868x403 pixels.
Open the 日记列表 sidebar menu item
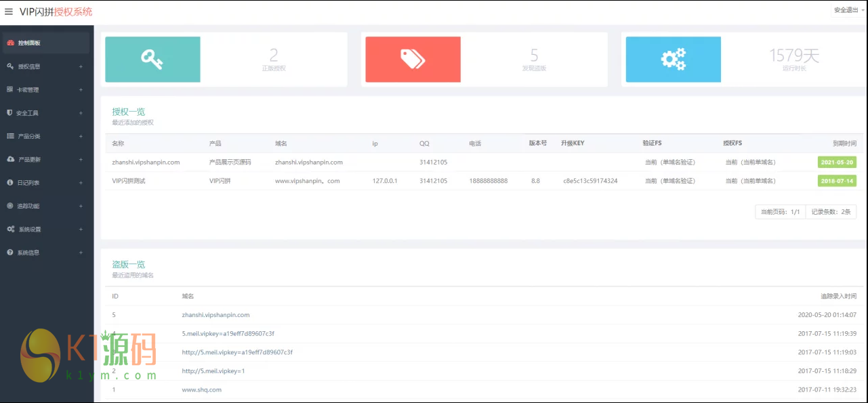point(28,183)
